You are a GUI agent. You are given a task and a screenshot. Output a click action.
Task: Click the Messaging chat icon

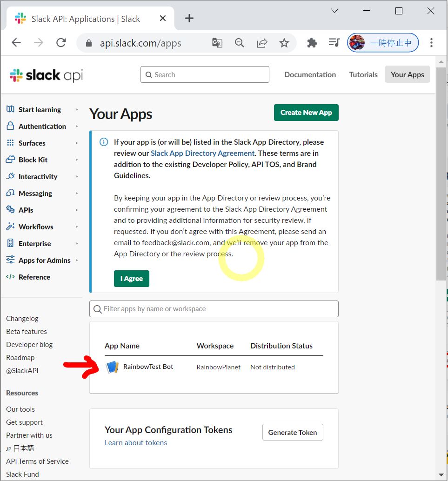pyautogui.click(x=10, y=193)
